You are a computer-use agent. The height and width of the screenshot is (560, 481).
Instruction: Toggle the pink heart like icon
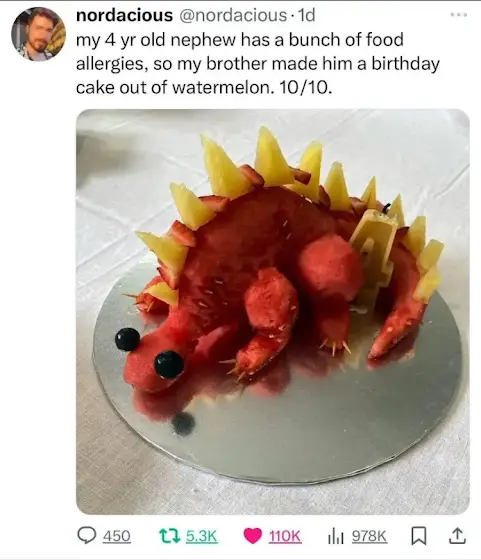pyautogui.click(x=252, y=536)
